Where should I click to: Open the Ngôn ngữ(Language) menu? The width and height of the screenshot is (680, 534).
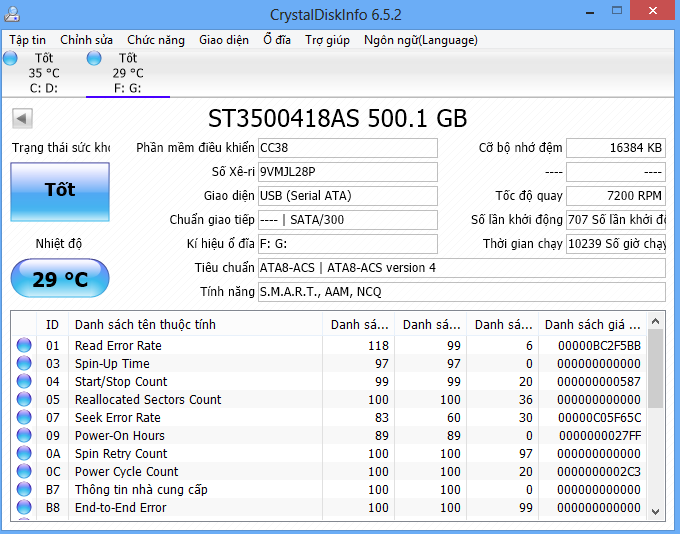pyautogui.click(x=420, y=40)
